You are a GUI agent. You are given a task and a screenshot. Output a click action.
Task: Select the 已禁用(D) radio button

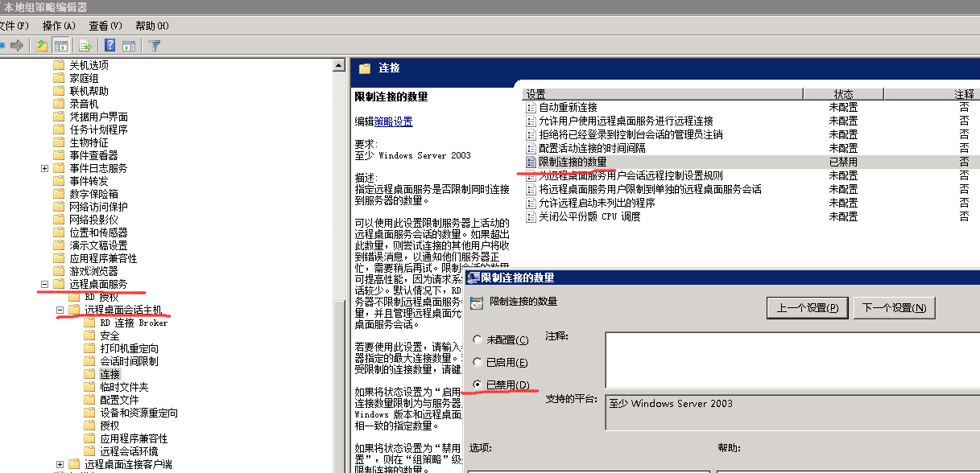point(478,385)
